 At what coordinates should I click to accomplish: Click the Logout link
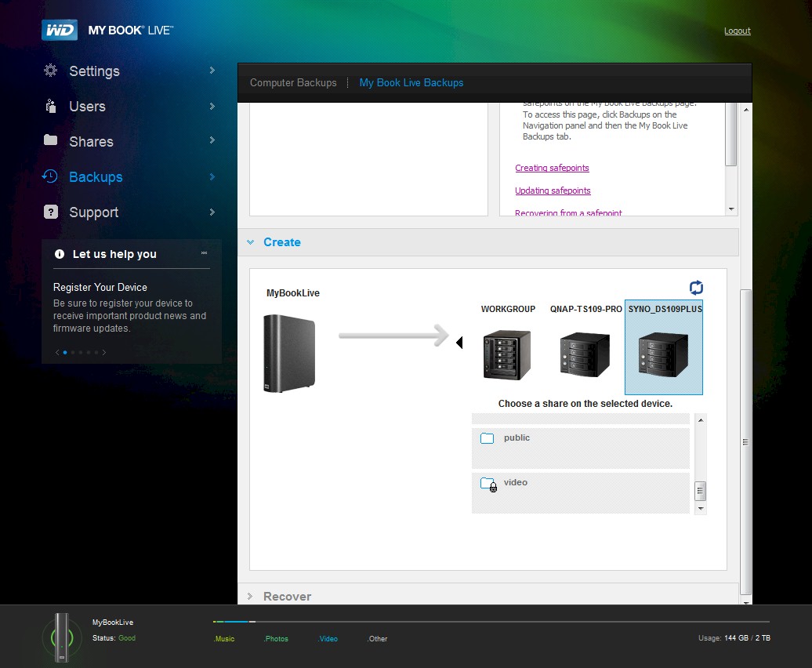point(738,31)
